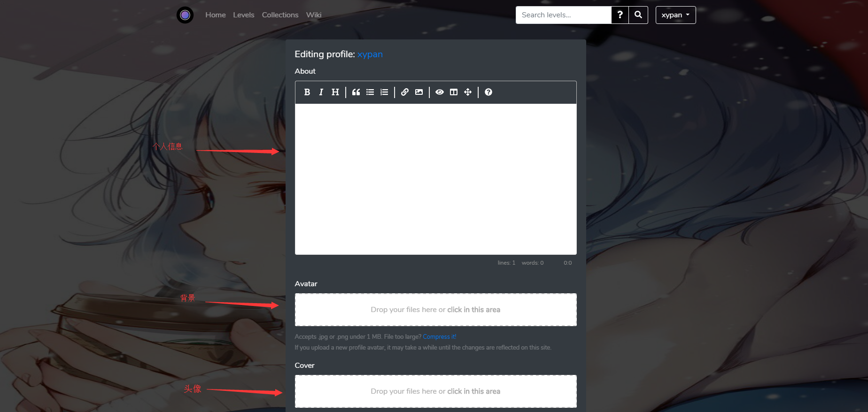Click the Search levels input field
The width and height of the screenshot is (868, 412).
coord(564,15)
